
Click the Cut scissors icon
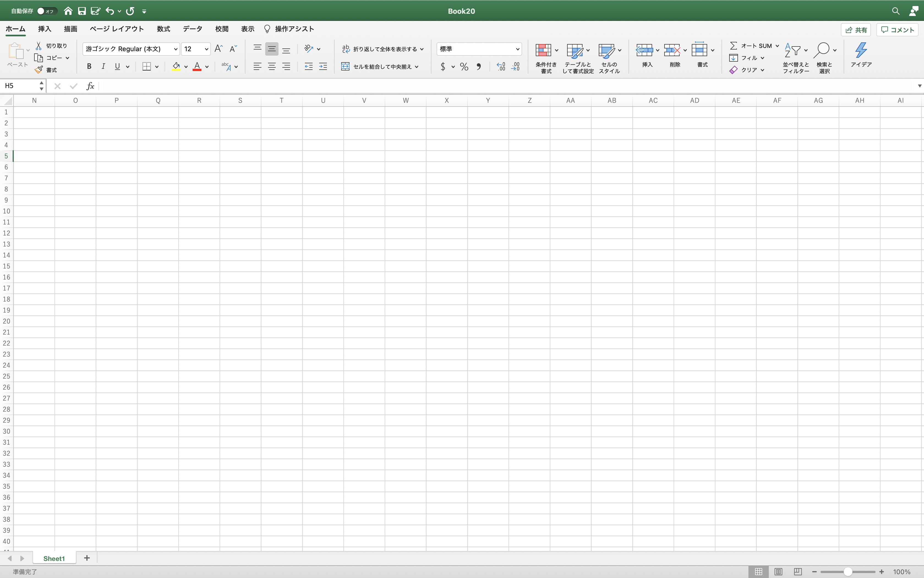tap(39, 46)
